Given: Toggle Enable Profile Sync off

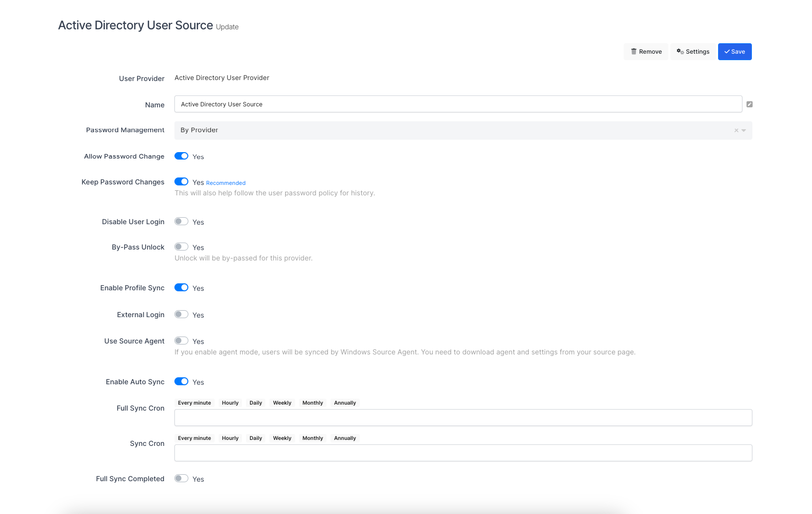Looking at the screenshot, I should click(x=181, y=288).
